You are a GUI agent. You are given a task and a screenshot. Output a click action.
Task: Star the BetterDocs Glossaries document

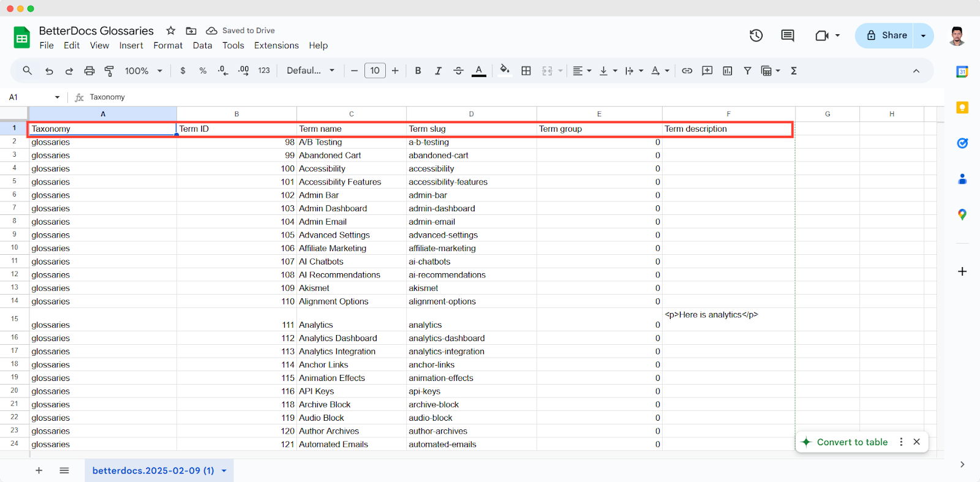pyautogui.click(x=171, y=31)
